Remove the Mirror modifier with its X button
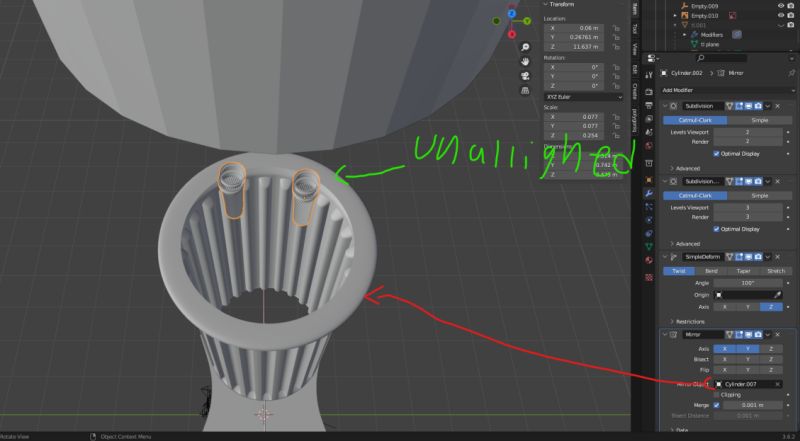Viewport: 800px width, 441px height. coord(778,334)
